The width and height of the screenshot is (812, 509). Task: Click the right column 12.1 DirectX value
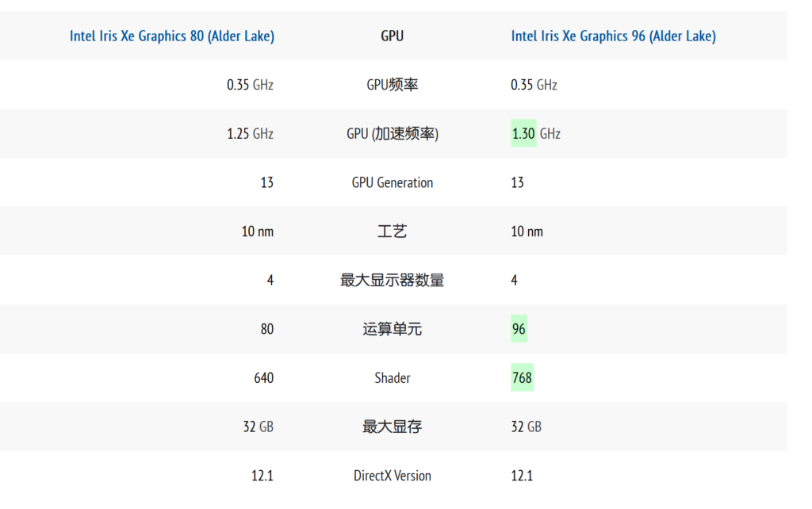pyautogui.click(x=522, y=476)
